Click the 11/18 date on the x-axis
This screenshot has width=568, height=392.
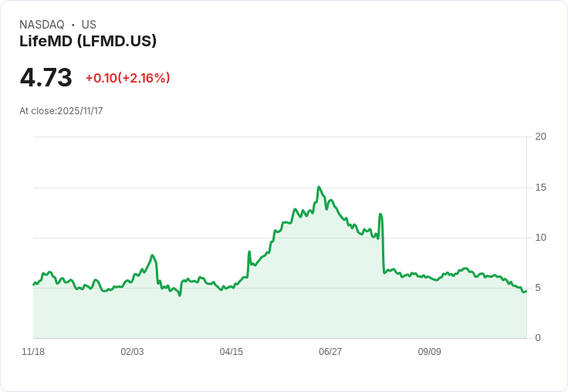(33, 352)
